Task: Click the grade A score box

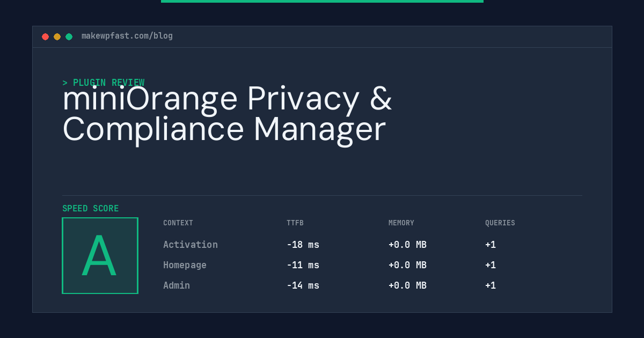Action: click(100, 255)
